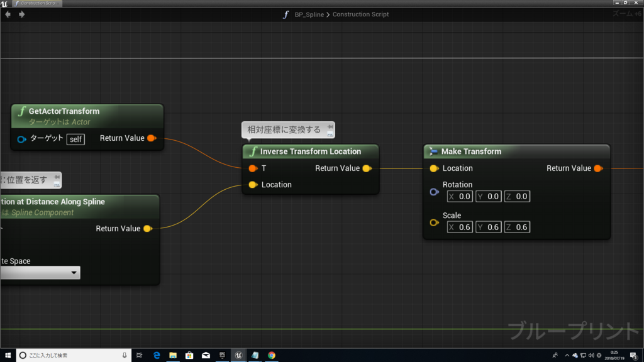Click the Rotation Y value field
Screen dimensions: 644x362
coord(488,197)
